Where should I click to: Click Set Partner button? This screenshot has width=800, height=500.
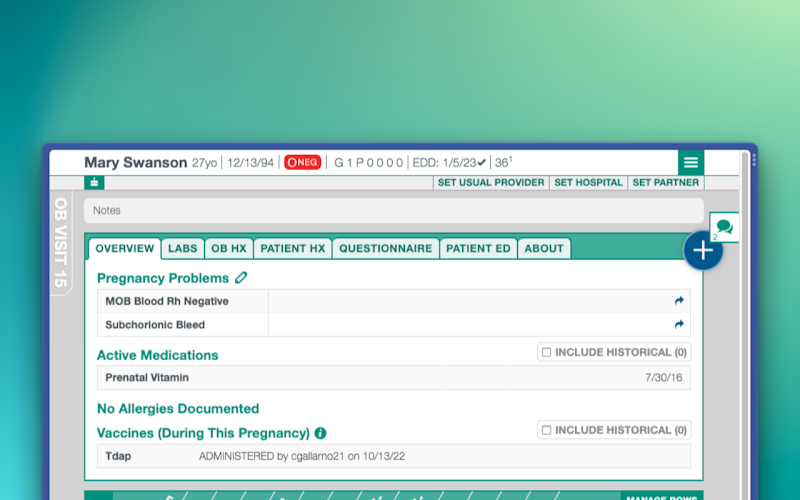666,183
